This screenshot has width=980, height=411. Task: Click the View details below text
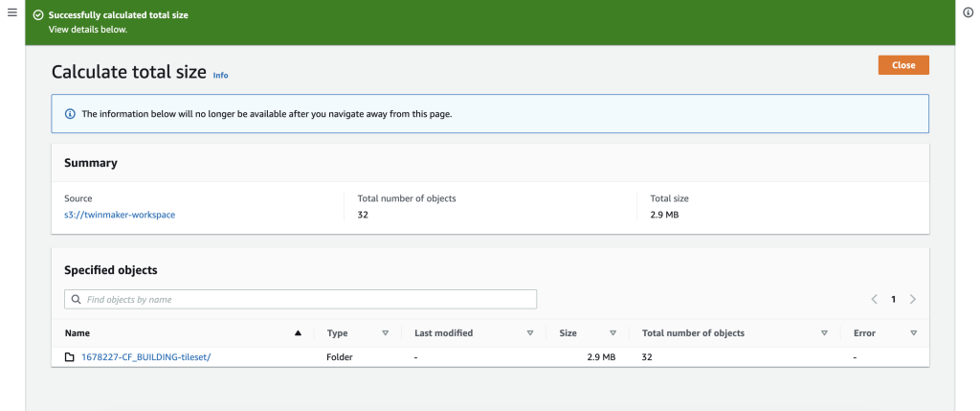(88, 30)
